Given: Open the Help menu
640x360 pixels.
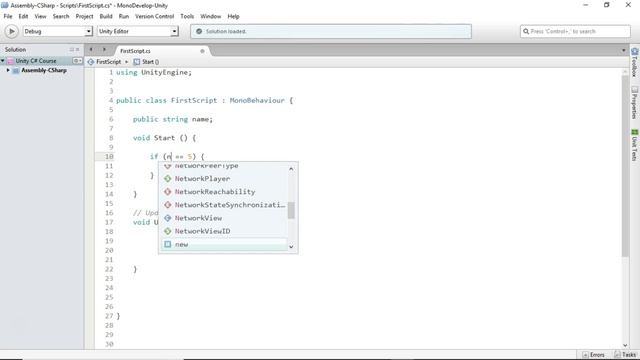Looking at the screenshot, I should (233, 16).
